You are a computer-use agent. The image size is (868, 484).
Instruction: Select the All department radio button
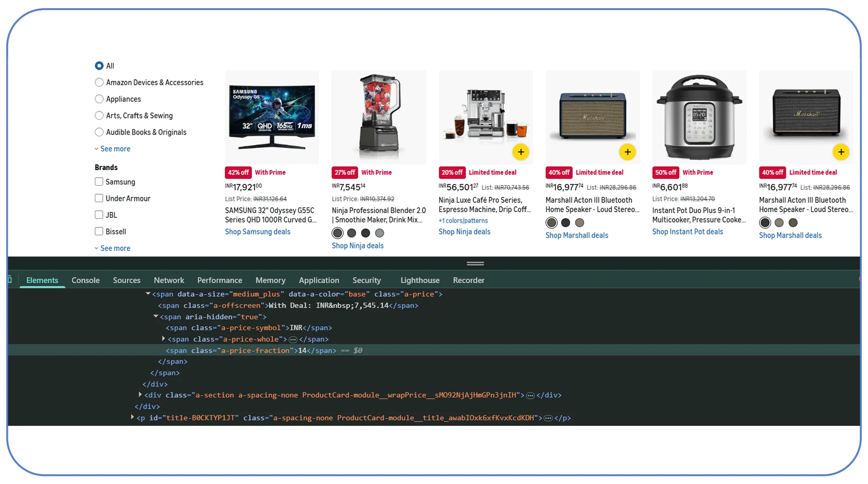(x=99, y=66)
